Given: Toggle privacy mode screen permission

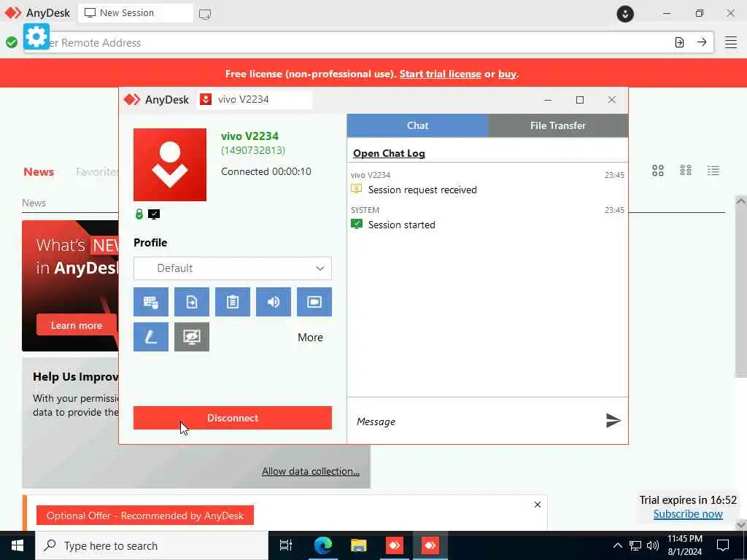Looking at the screenshot, I should pyautogui.click(x=192, y=337).
